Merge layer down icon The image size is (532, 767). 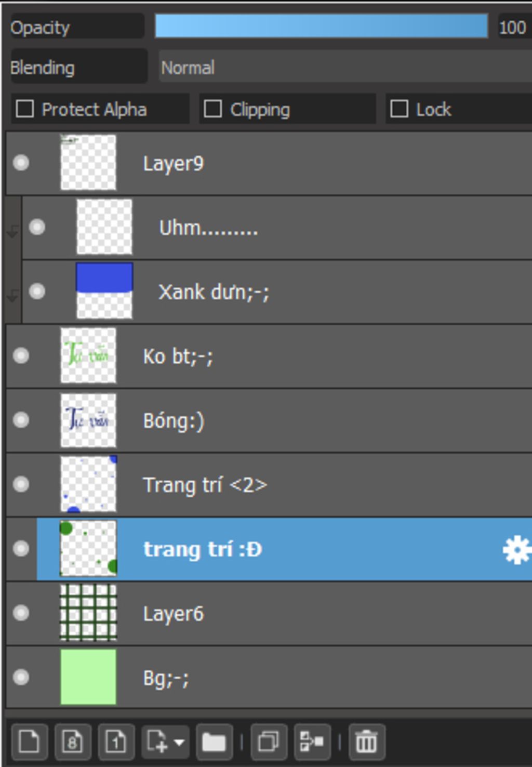312,741
